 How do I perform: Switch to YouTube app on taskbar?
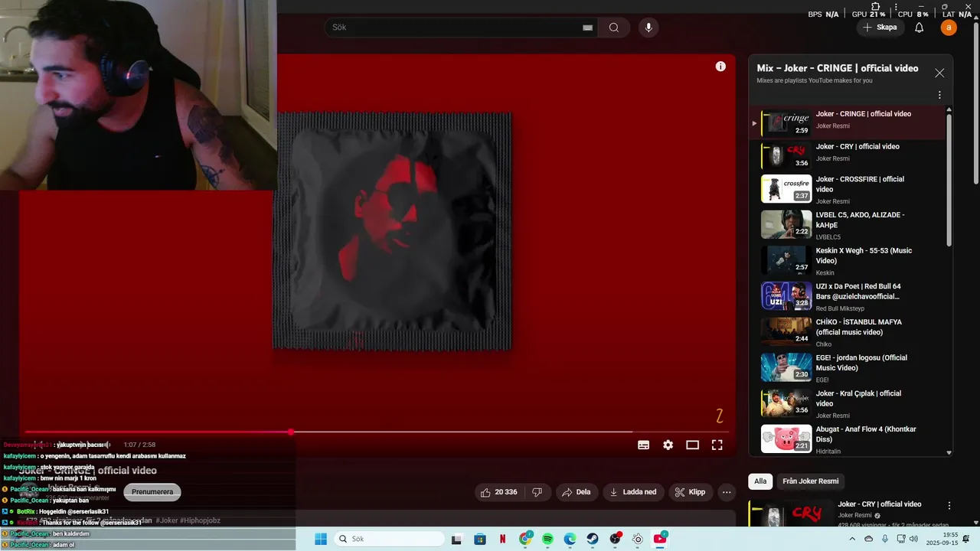coord(660,539)
